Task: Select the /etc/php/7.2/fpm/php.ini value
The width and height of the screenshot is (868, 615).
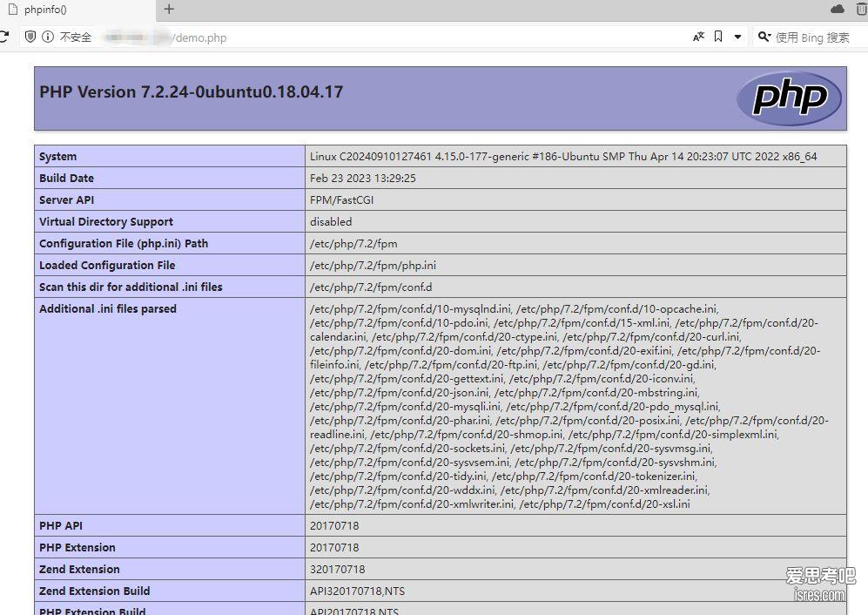Action: click(x=373, y=266)
